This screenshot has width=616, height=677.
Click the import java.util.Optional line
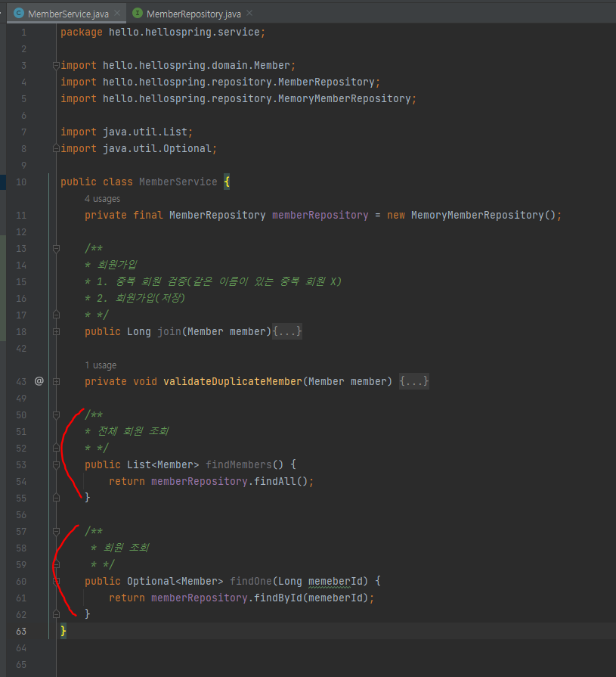138,148
